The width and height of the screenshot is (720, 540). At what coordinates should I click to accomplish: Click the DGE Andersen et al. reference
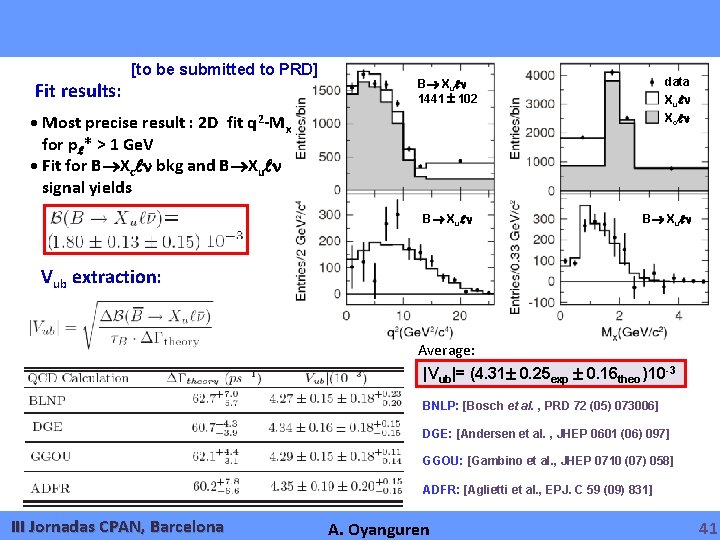coord(546,433)
